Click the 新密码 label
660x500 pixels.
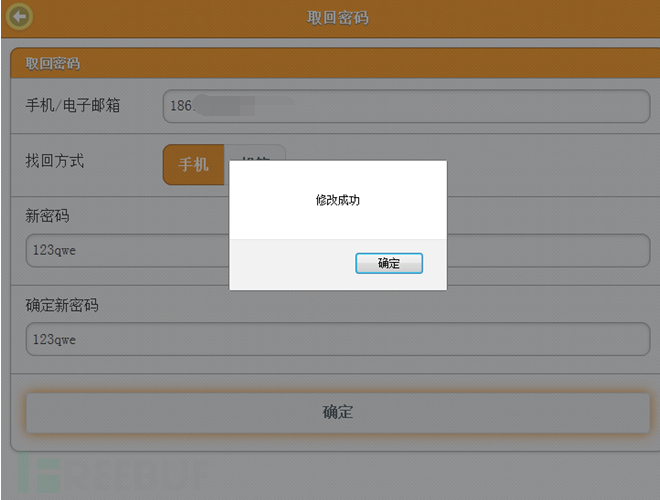[x=47, y=216]
